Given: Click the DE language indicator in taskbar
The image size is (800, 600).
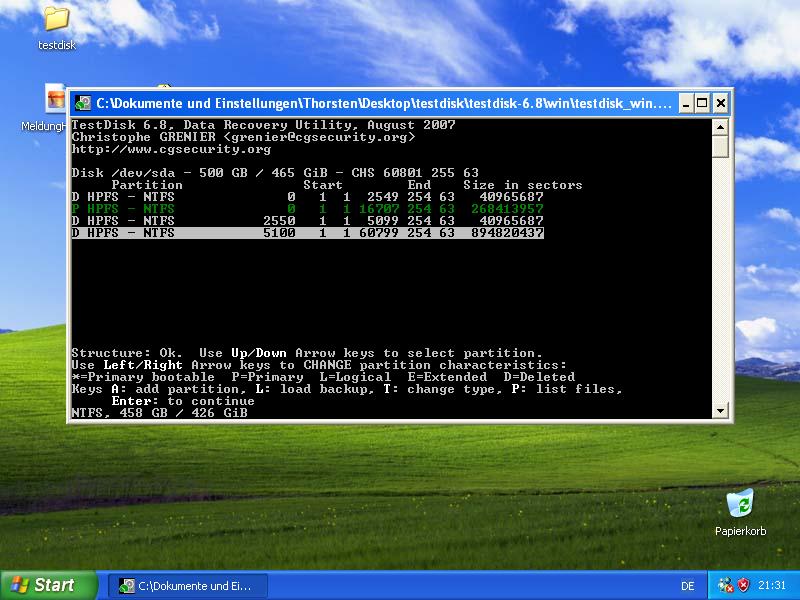Looking at the screenshot, I should coord(688,586).
